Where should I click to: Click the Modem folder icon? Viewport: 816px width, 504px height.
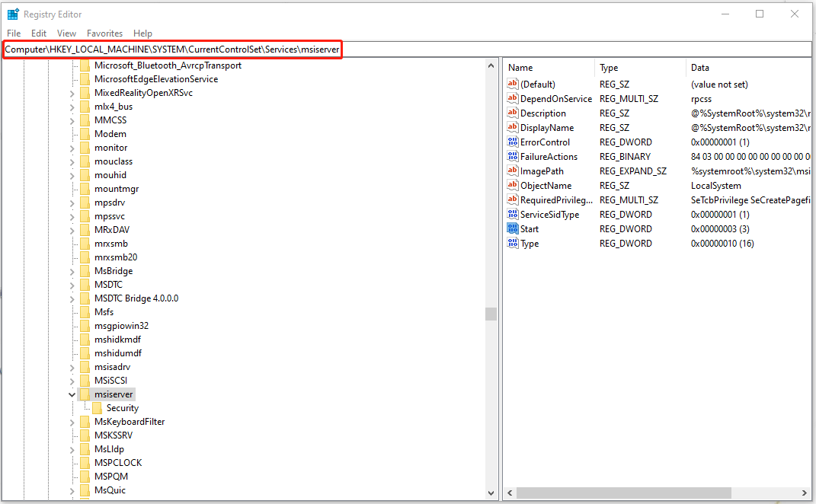point(85,134)
